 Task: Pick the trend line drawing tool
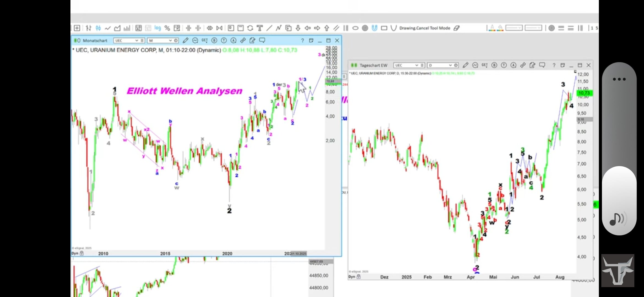pyautogui.click(x=269, y=28)
